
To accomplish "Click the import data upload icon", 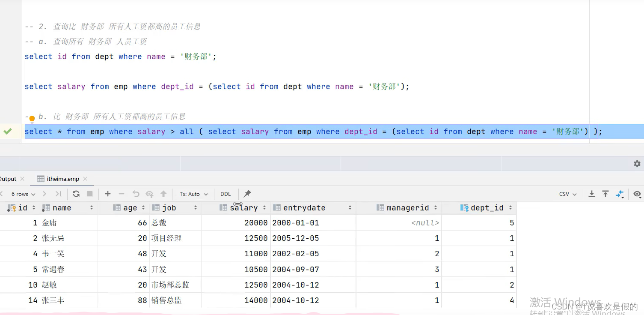I will click(605, 194).
